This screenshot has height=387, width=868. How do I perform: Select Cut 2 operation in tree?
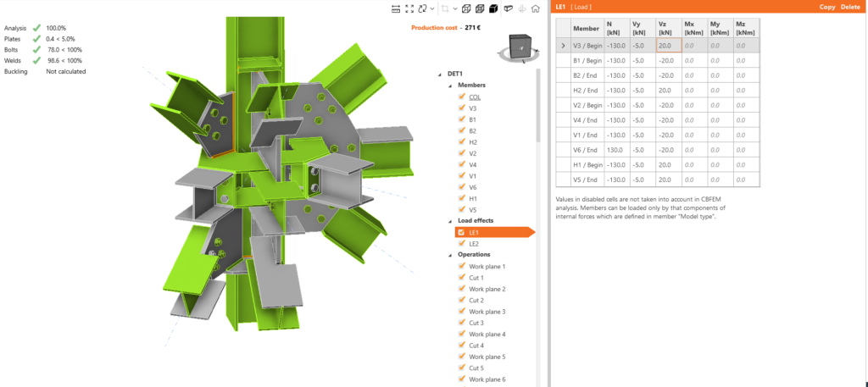coord(476,301)
